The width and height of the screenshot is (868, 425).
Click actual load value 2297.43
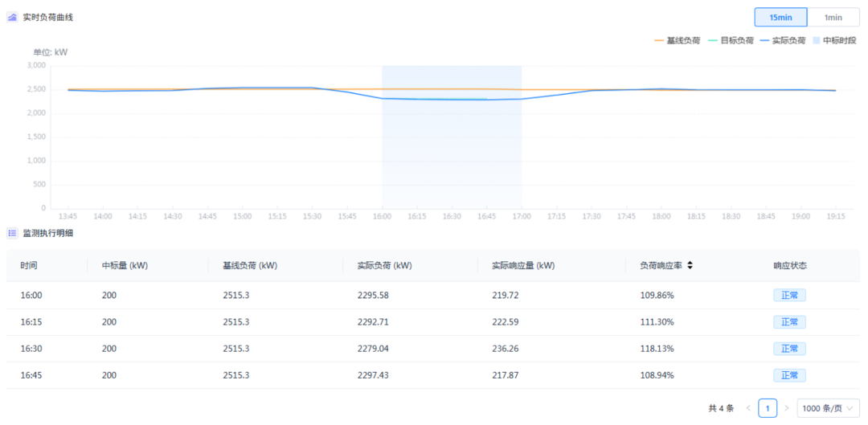click(373, 376)
